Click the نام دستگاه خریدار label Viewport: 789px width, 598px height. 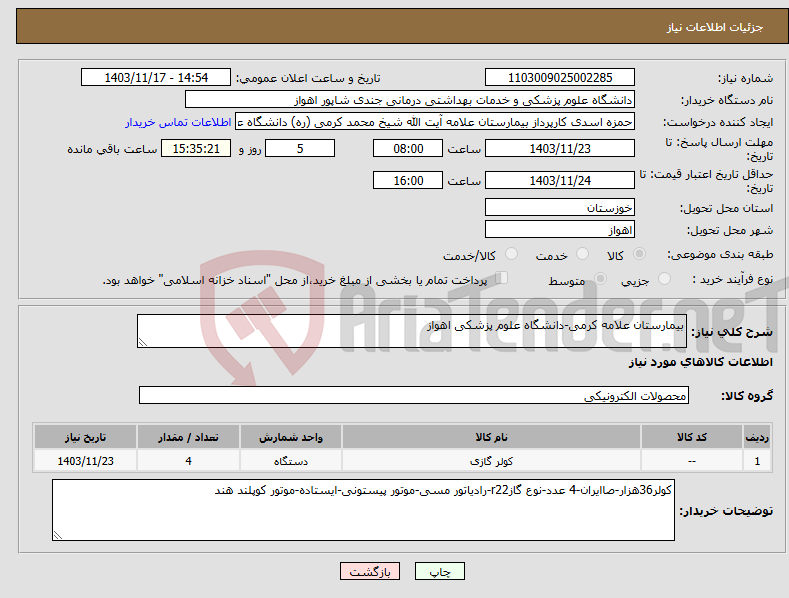point(727,100)
